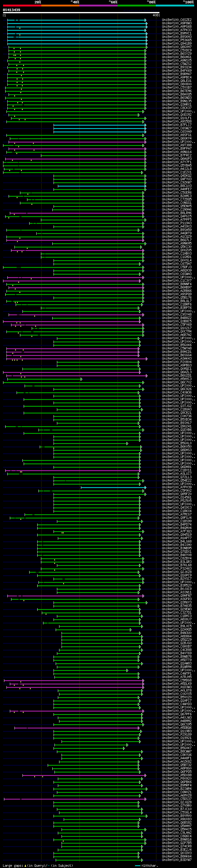197x868 pixels.
Task: Open hit UniRef100_P53665
Action: click(x=177, y=40)
